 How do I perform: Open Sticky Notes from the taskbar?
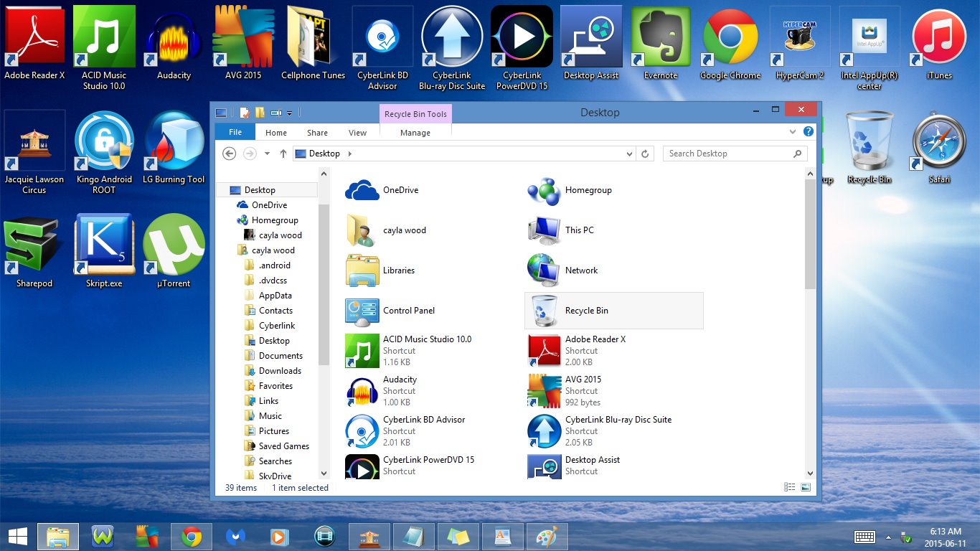tap(458, 536)
